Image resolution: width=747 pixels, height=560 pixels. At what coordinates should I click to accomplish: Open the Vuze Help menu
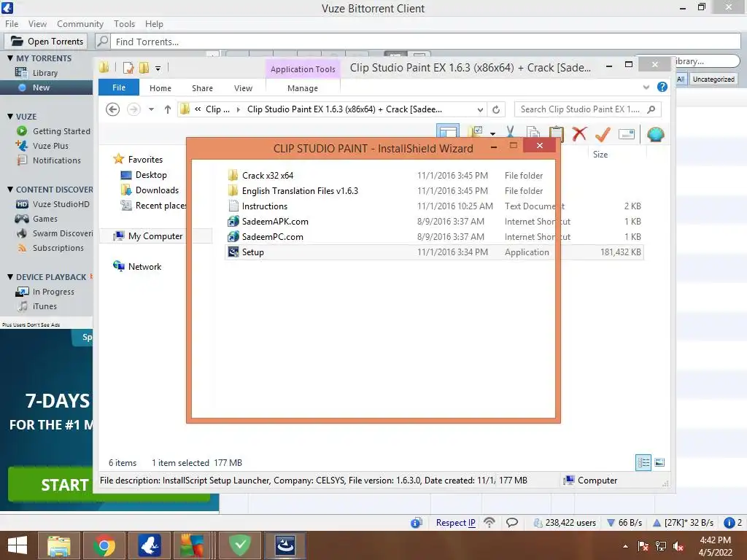click(154, 24)
